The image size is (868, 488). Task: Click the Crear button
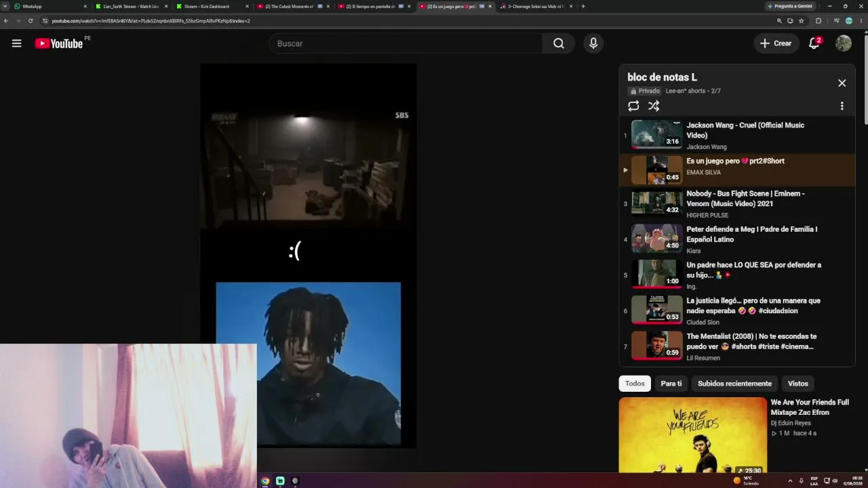click(x=776, y=43)
